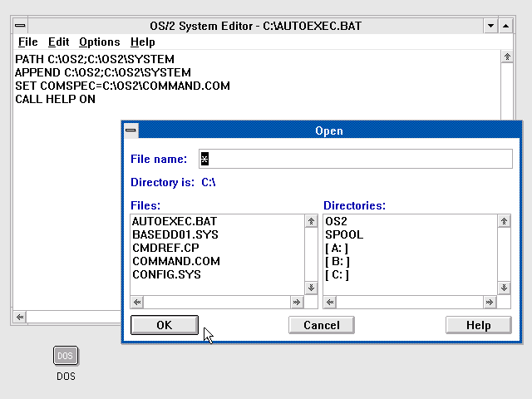Screen dimensions: 532x399
Task: Click the editor minimize down-arrow button
Action: tap(490, 26)
